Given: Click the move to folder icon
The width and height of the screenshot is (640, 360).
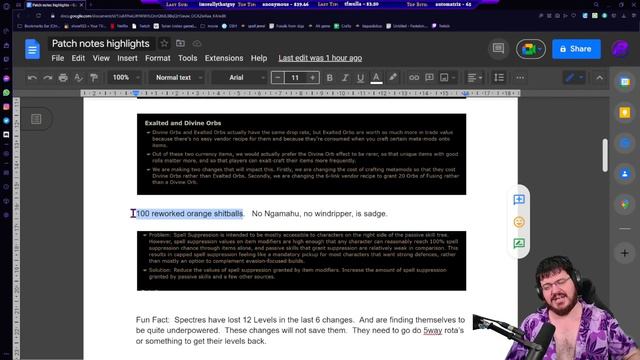Looking at the screenshot, I should pos(180,43).
